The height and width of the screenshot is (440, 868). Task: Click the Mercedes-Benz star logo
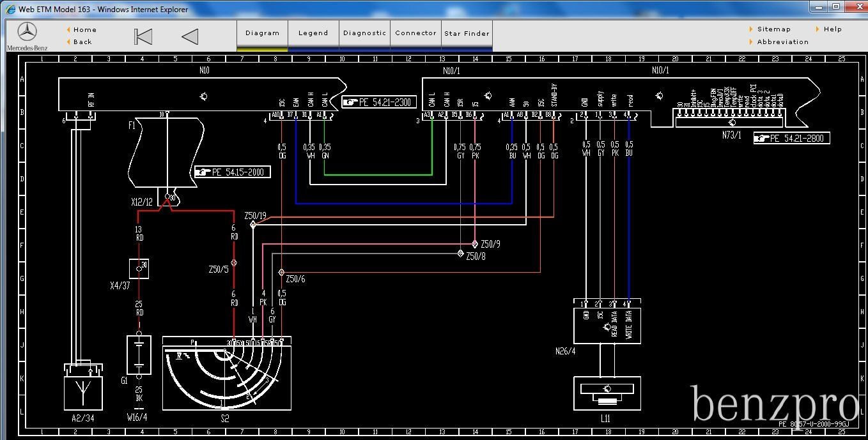coord(27,32)
